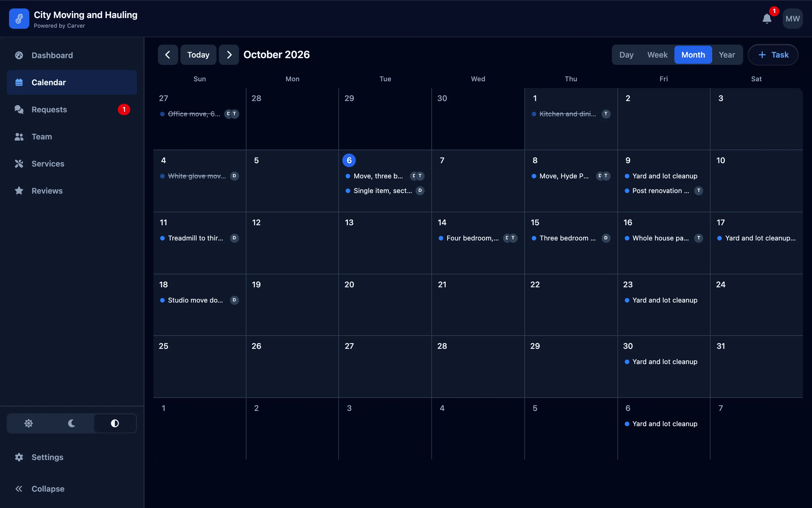Click the City Moving and Hauling logo icon
This screenshot has width=812, height=508.
click(x=19, y=19)
